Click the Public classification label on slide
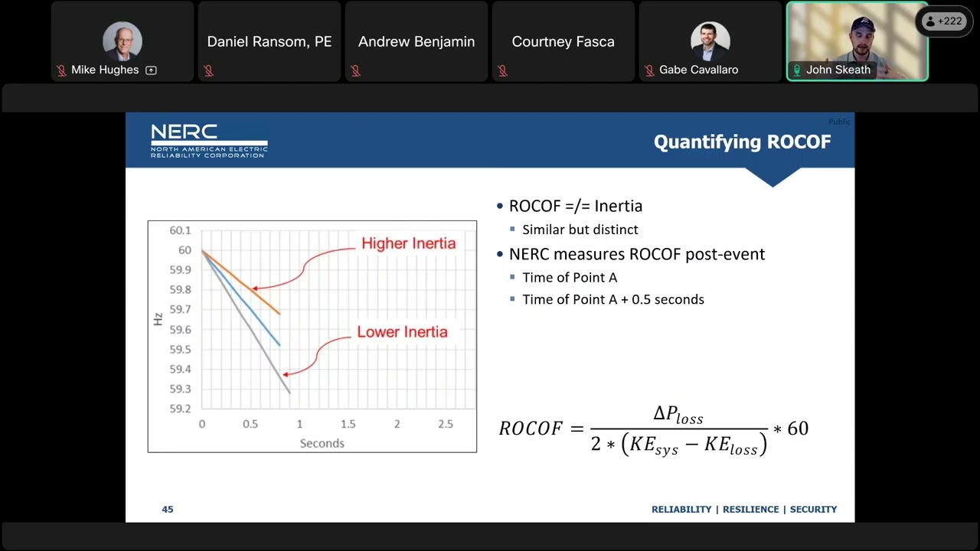This screenshot has width=980, height=551. (x=839, y=122)
